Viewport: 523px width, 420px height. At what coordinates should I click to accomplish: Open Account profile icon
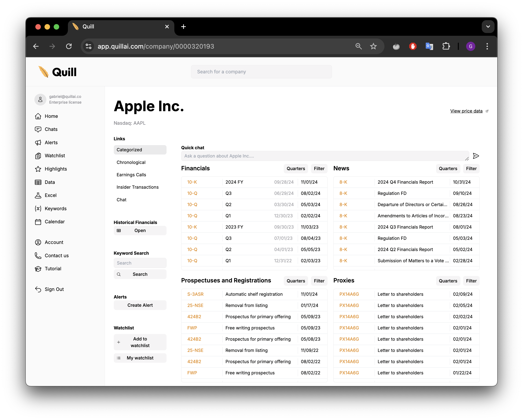coord(38,242)
